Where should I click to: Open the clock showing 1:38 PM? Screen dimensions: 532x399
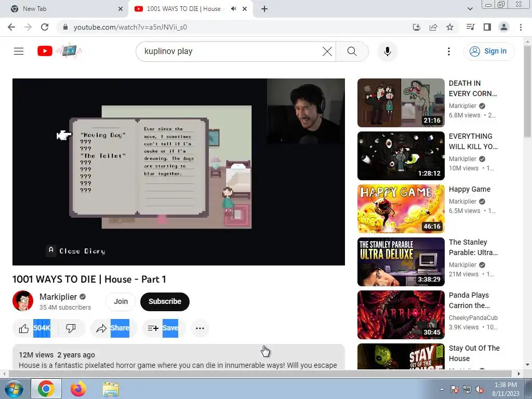click(506, 389)
